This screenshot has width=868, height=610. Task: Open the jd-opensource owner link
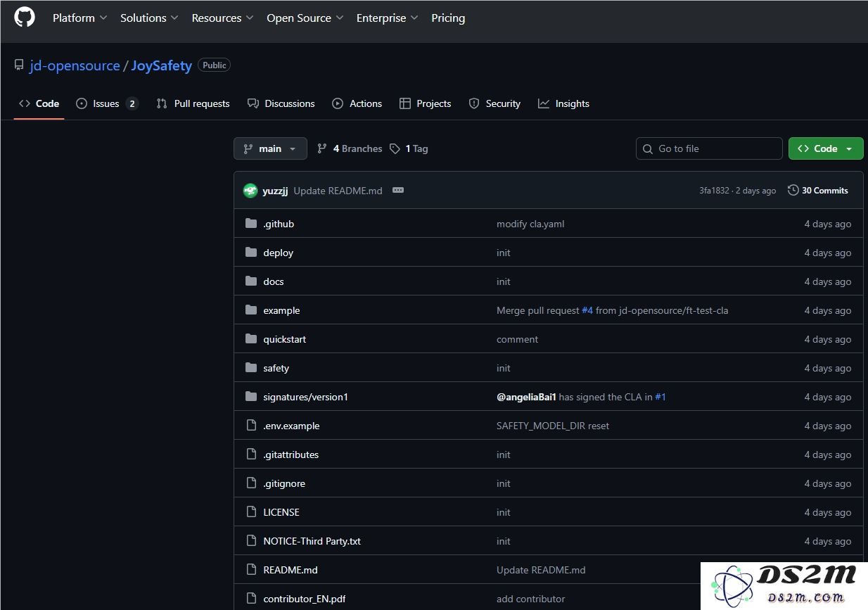click(75, 65)
